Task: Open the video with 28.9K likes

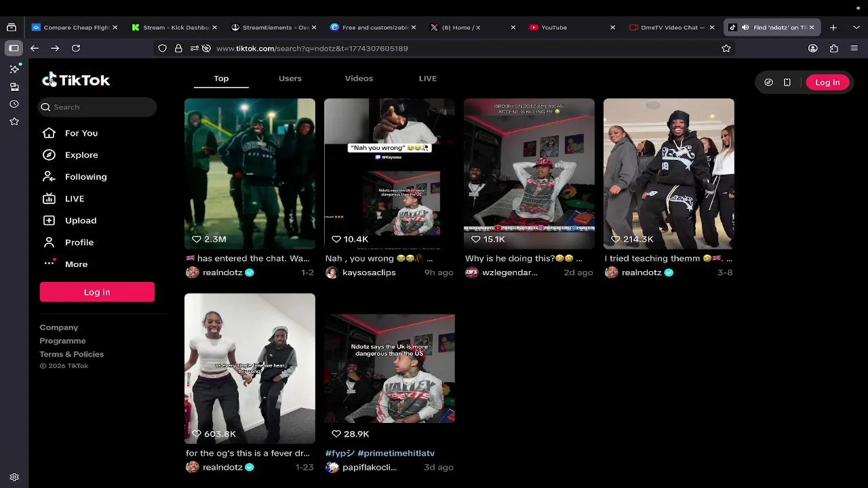Action: [x=389, y=368]
